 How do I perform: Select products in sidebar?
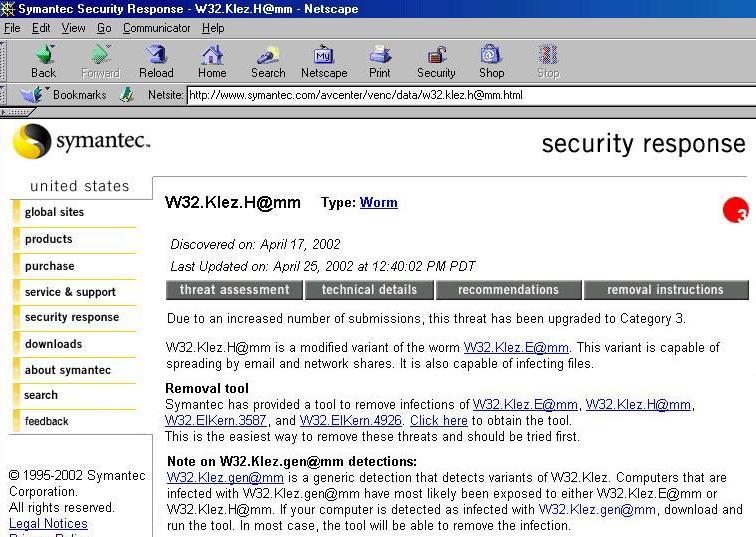pyautogui.click(x=49, y=239)
